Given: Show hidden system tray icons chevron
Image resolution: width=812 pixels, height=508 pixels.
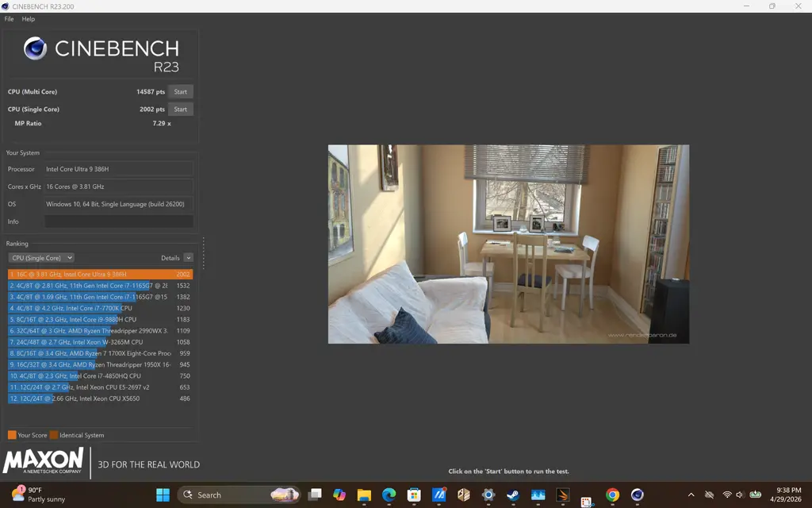Looking at the screenshot, I should tap(691, 495).
